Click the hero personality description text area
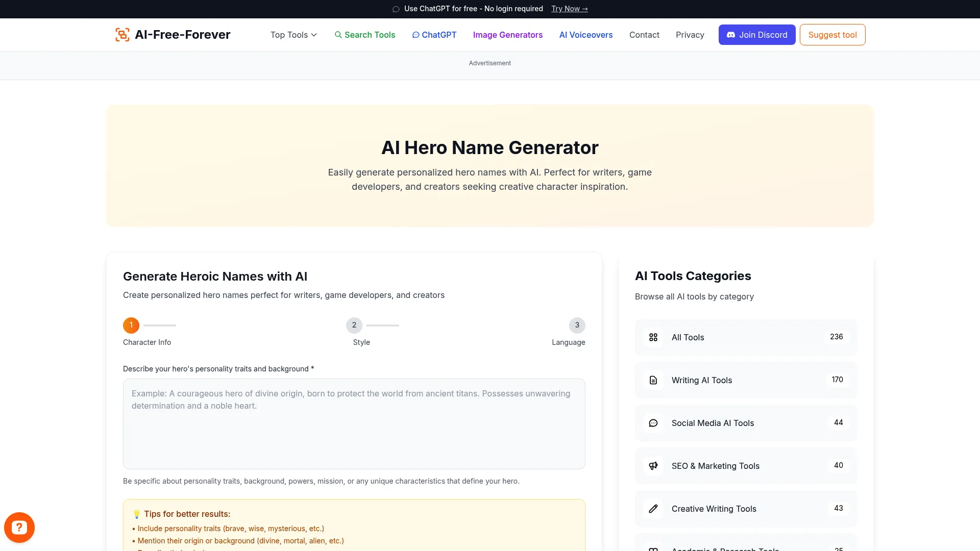Screen dimensions: 980x551 pos(354,423)
